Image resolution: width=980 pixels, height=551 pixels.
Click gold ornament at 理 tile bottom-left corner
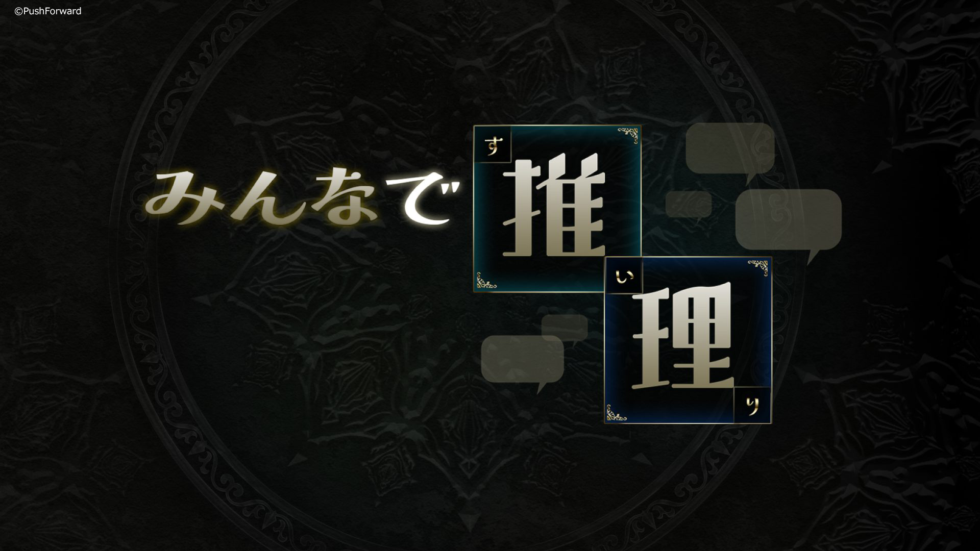coord(616,413)
